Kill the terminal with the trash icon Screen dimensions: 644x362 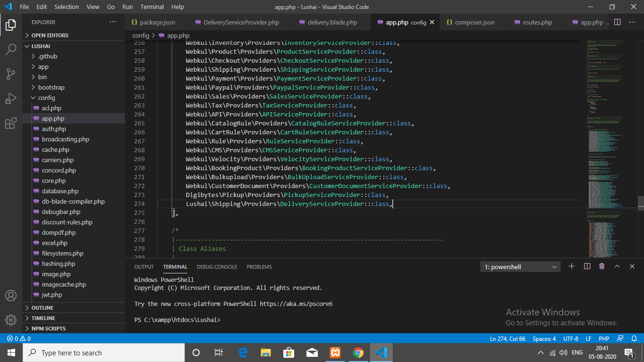602,266
